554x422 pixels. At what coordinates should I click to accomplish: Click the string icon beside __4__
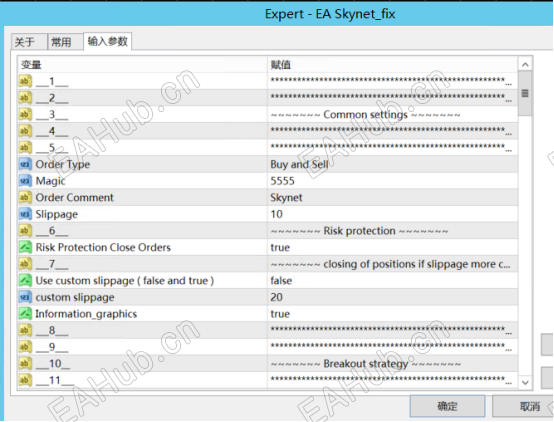25,131
